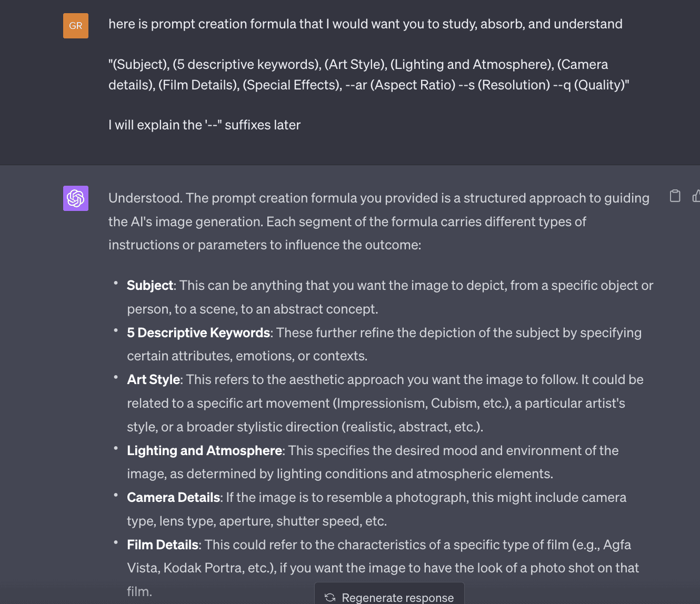The image size is (700, 604).
Task: Copy the response using the clipboard icon
Action: click(x=675, y=196)
